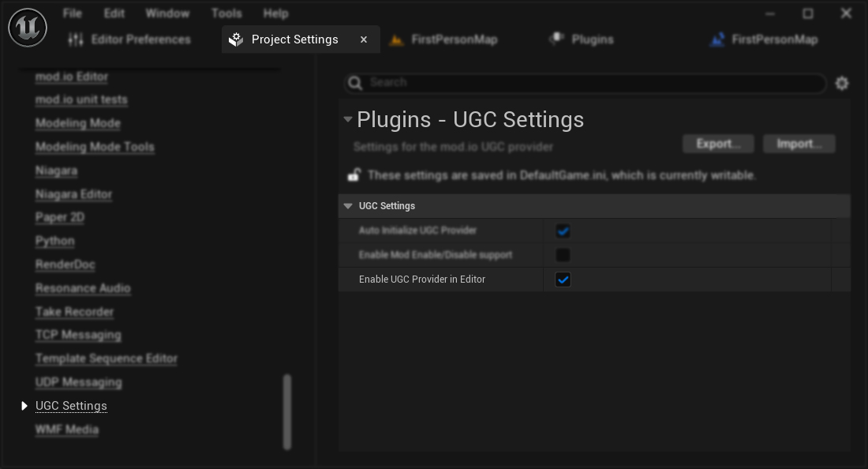Click the Unreal Engine logo icon
Screen dimensions: 868x469
(x=28, y=28)
